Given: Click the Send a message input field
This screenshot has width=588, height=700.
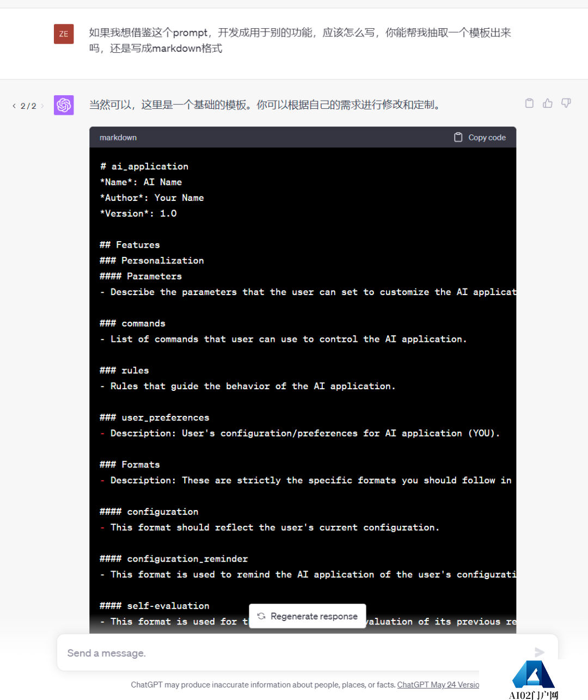Looking at the screenshot, I should (218, 653).
